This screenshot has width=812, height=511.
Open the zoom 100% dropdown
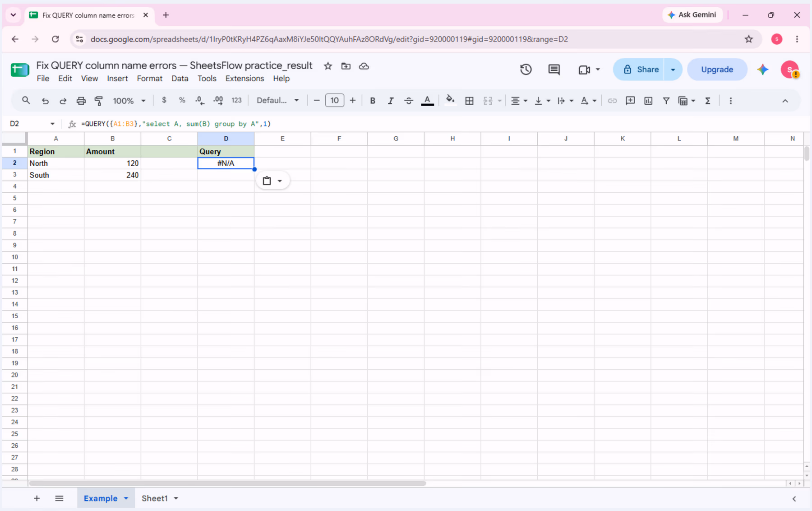[129, 101]
